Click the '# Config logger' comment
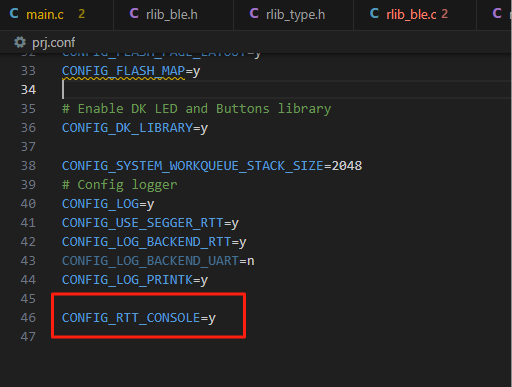This screenshot has height=387, width=512. (x=120, y=185)
